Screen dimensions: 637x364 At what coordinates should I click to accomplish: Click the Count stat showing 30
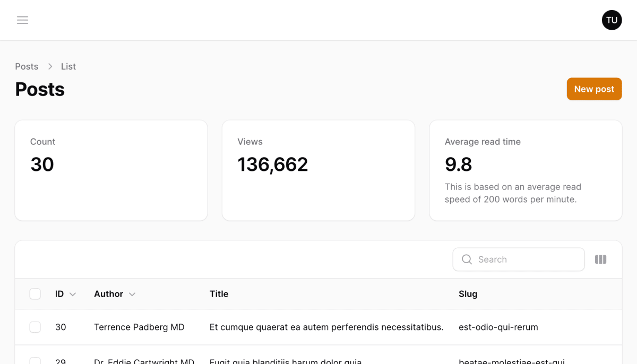(x=41, y=164)
